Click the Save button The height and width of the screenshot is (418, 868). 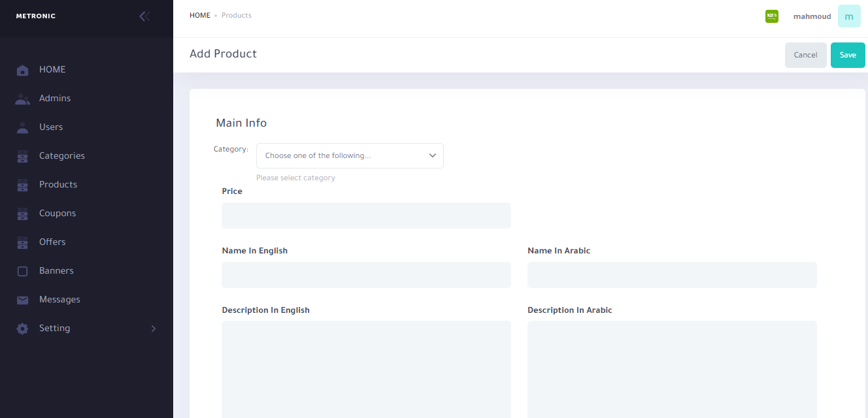(x=848, y=56)
